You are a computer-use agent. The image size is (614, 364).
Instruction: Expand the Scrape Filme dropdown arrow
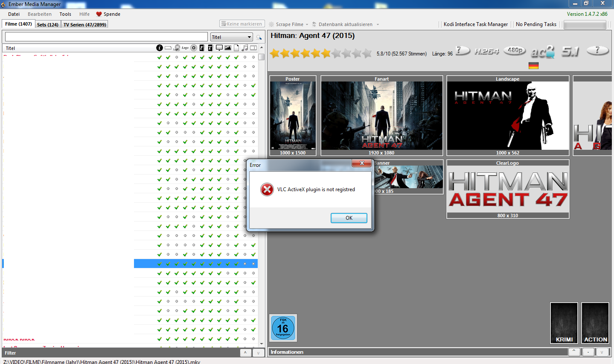coord(307,24)
